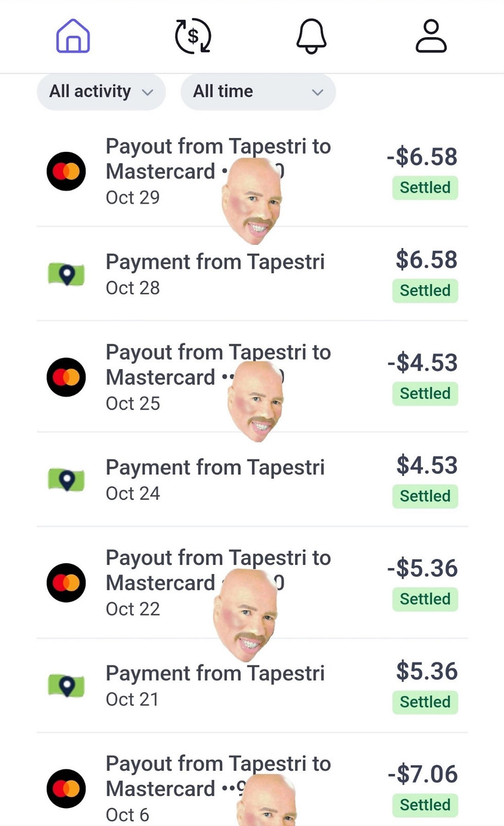Image resolution: width=504 pixels, height=826 pixels.
Task: Click the payment icon on the Oct 24 row
Action: click(66, 480)
